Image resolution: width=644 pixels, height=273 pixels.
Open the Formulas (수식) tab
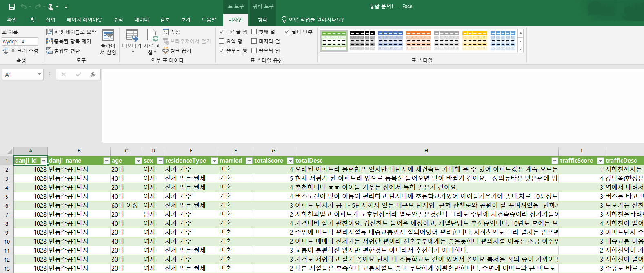pos(118,20)
